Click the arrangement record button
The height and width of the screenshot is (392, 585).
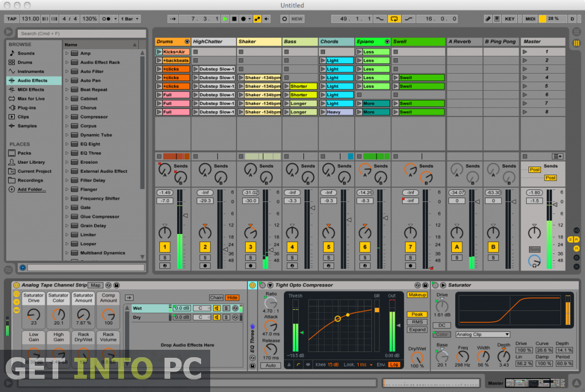(x=243, y=19)
